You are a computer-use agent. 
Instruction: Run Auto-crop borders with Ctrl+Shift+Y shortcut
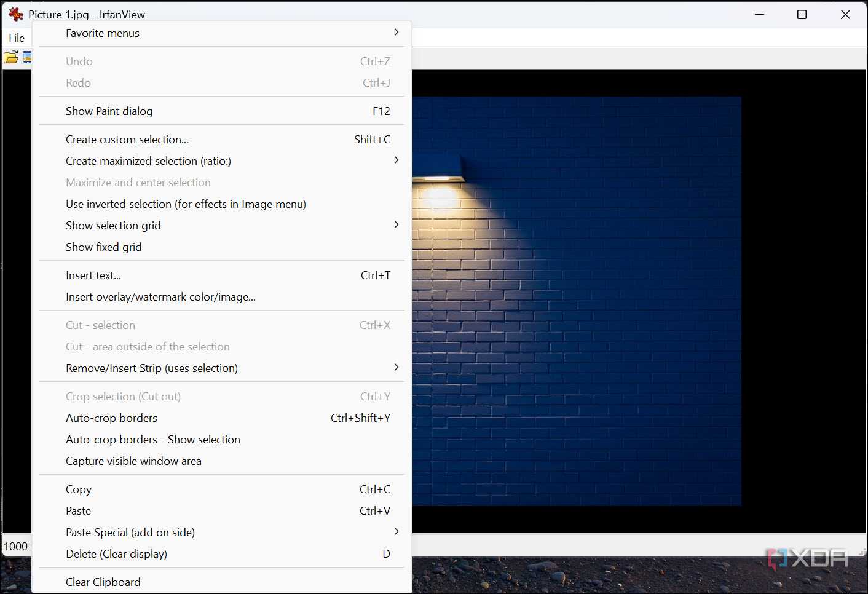pyautogui.click(x=222, y=418)
